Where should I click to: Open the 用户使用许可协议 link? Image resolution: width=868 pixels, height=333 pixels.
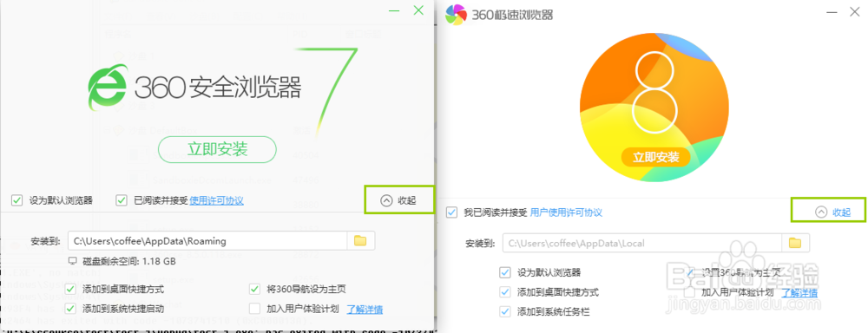tap(566, 212)
